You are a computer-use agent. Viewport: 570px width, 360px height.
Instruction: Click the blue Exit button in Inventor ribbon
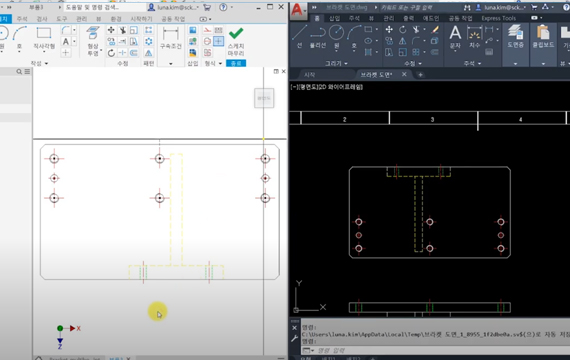[236, 63]
